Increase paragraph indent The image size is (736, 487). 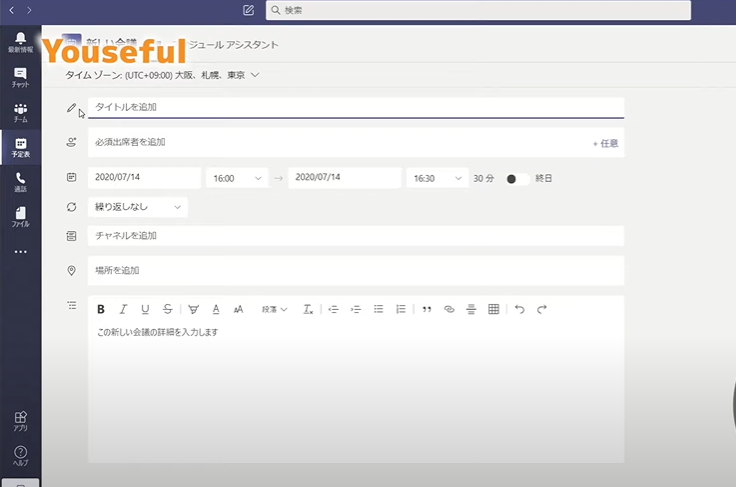tap(356, 309)
